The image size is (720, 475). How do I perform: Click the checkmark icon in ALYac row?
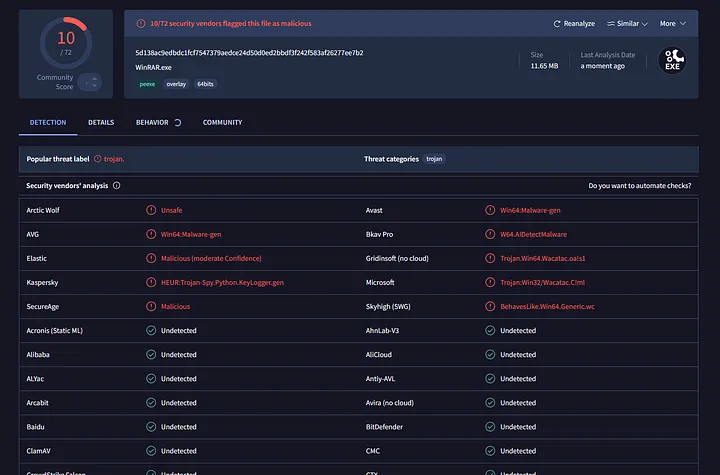click(x=151, y=379)
